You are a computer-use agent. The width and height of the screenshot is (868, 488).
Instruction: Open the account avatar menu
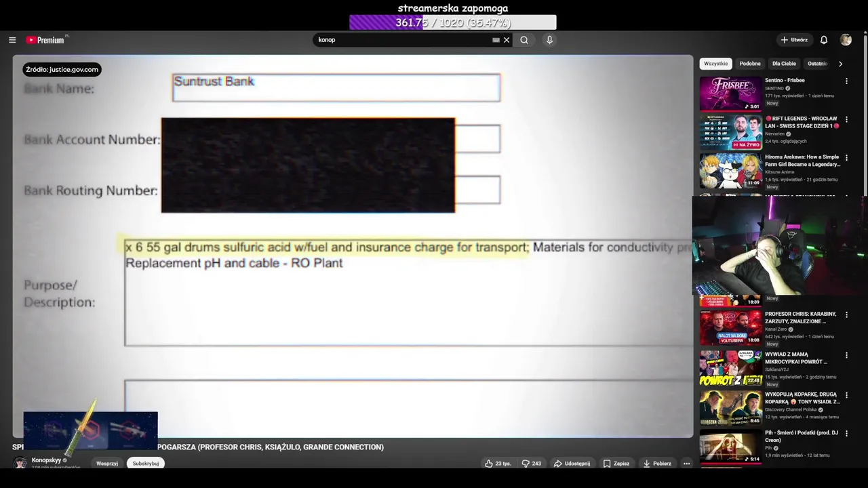point(846,40)
